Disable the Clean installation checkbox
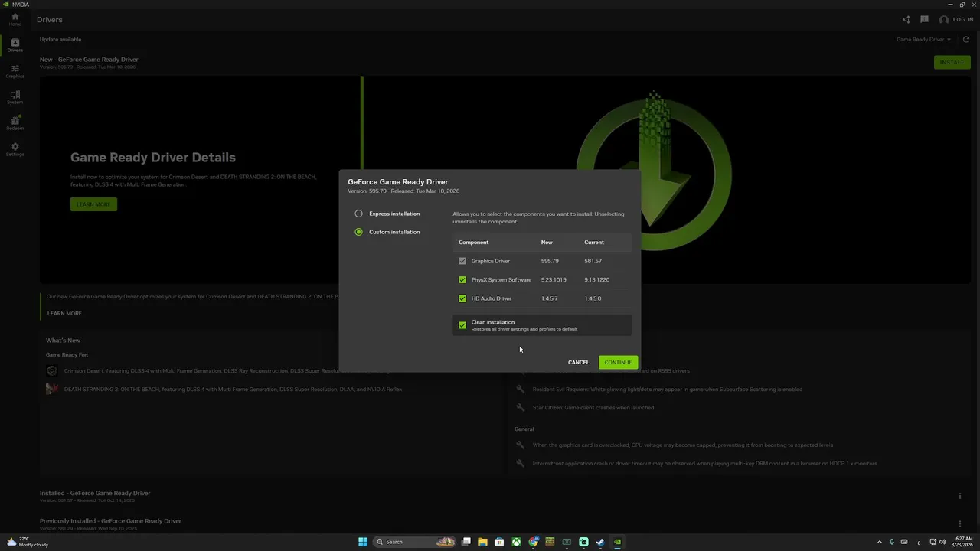The image size is (980, 551). click(x=462, y=325)
